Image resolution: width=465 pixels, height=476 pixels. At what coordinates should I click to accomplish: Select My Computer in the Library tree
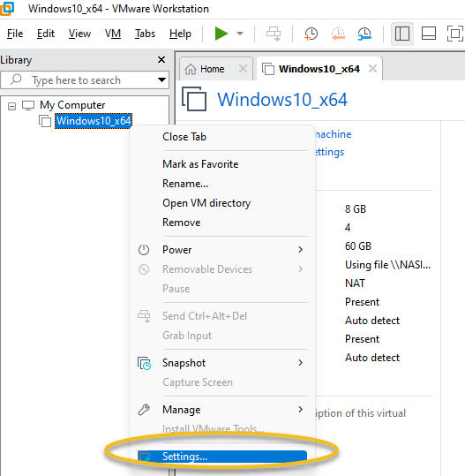click(x=72, y=105)
